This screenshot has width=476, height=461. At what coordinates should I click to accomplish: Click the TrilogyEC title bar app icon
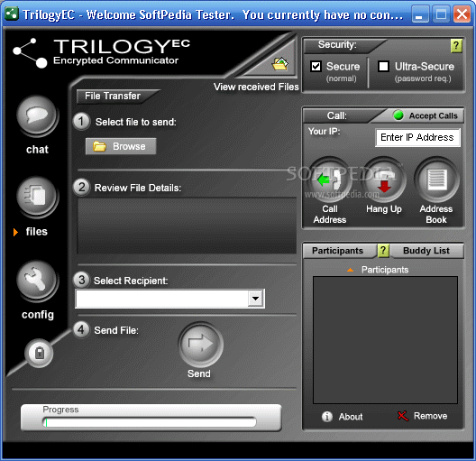tap(12, 14)
